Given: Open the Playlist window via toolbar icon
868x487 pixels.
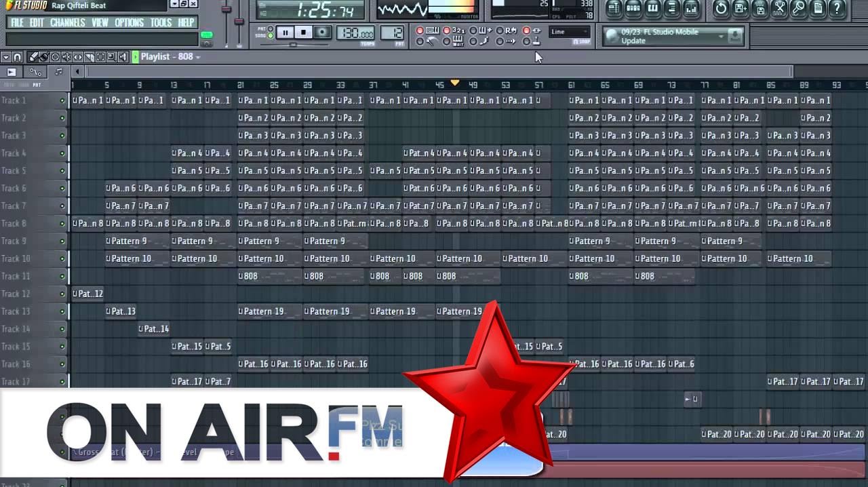Looking at the screenshot, I should coord(614,8).
